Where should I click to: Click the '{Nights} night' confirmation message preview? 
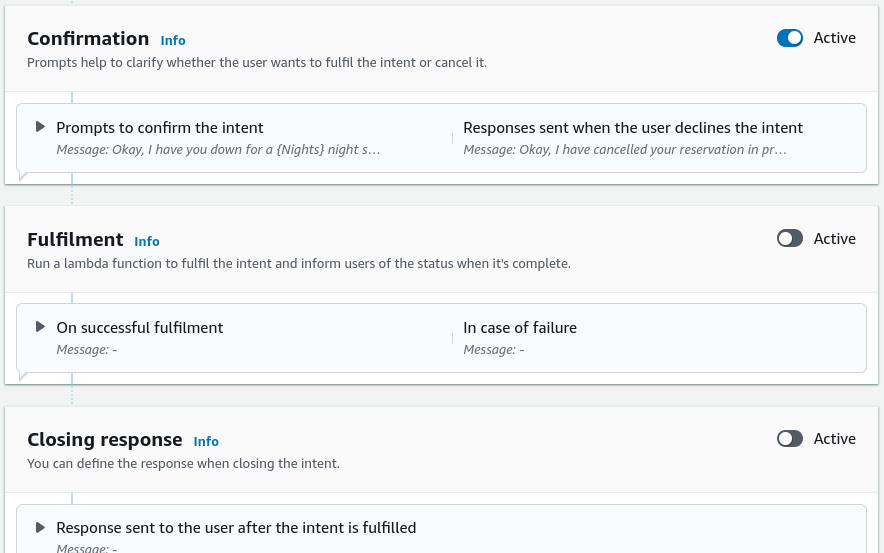218,149
